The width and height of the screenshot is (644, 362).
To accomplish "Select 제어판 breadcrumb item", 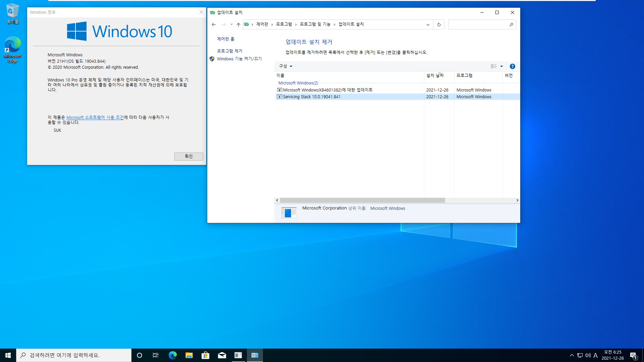I will (262, 24).
